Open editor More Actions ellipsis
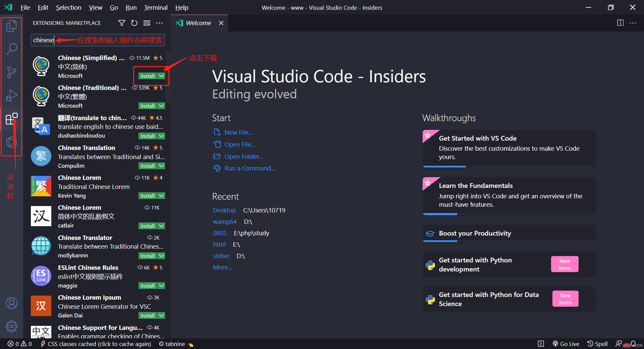644x349 pixels. (633, 23)
